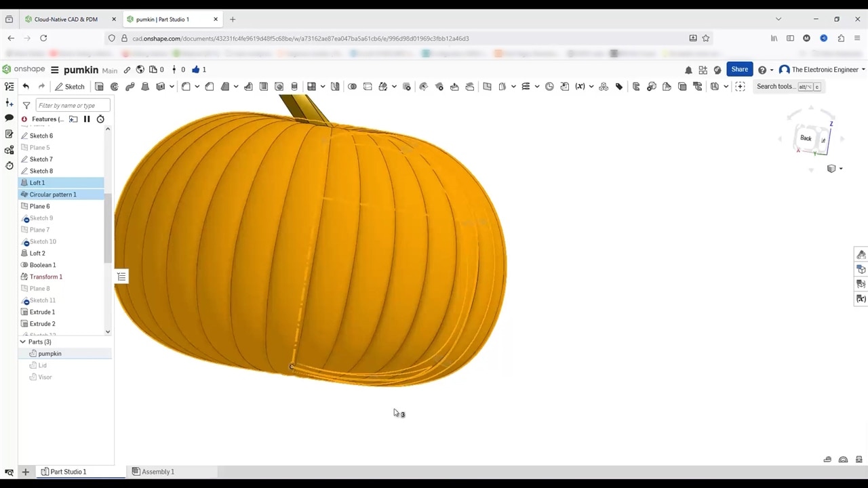The height and width of the screenshot is (488, 868).
Task: Select the Extrude tool
Action: [x=99, y=86]
